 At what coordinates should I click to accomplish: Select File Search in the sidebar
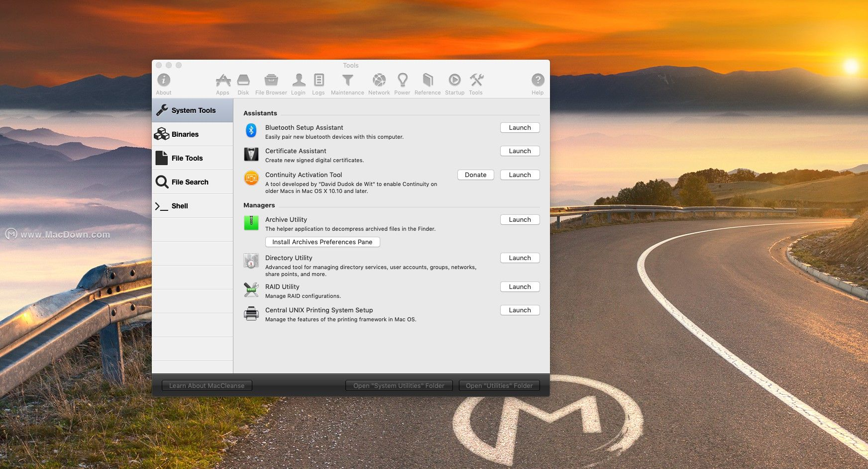193,182
